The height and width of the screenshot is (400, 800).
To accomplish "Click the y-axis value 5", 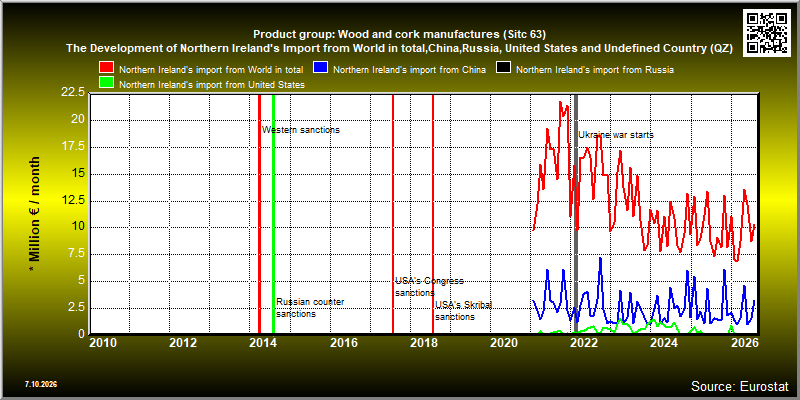I will tap(82, 281).
